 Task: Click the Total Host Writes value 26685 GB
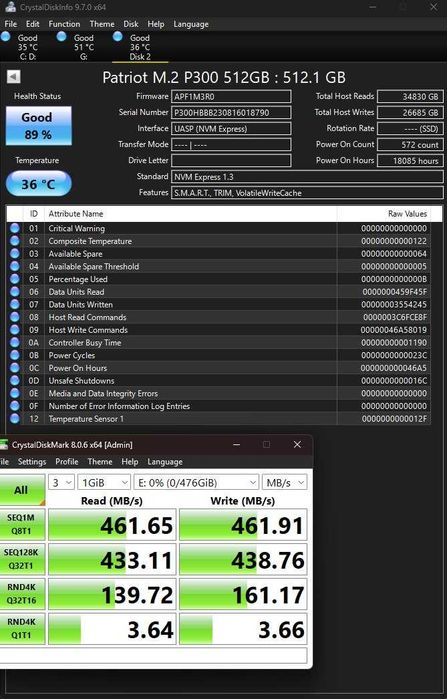(x=410, y=112)
